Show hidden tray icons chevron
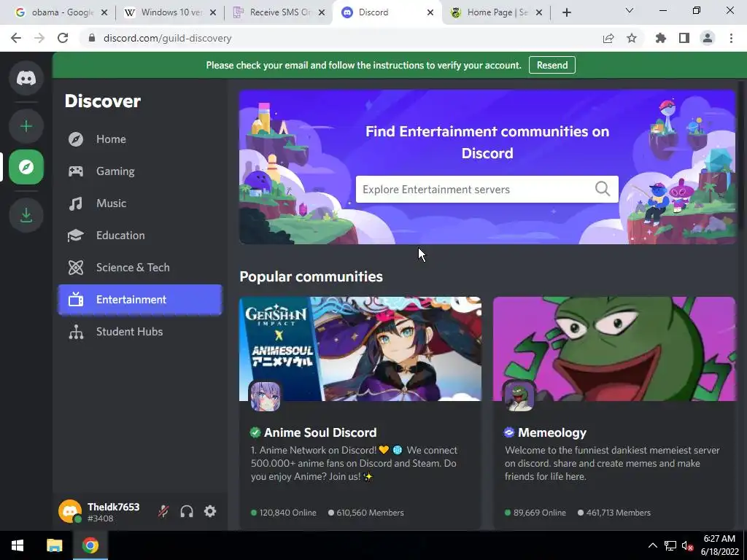Viewport: 747px width, 560px height. (653, 545)
